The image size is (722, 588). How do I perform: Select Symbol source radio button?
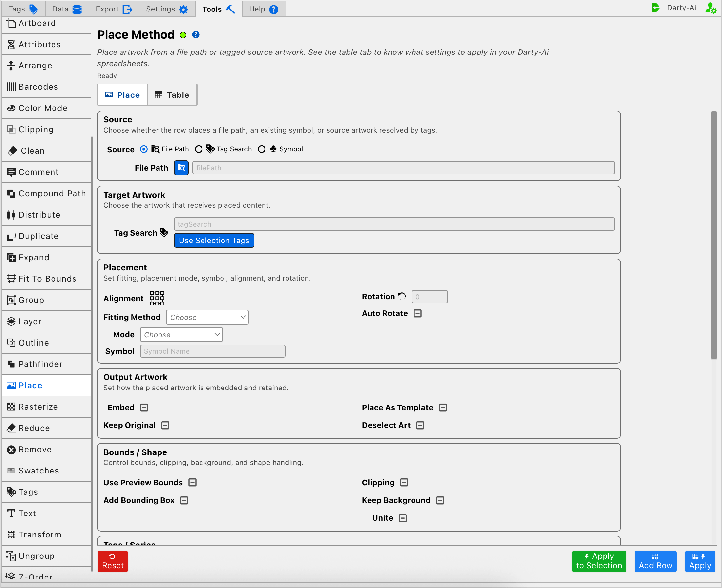point(262,149)
